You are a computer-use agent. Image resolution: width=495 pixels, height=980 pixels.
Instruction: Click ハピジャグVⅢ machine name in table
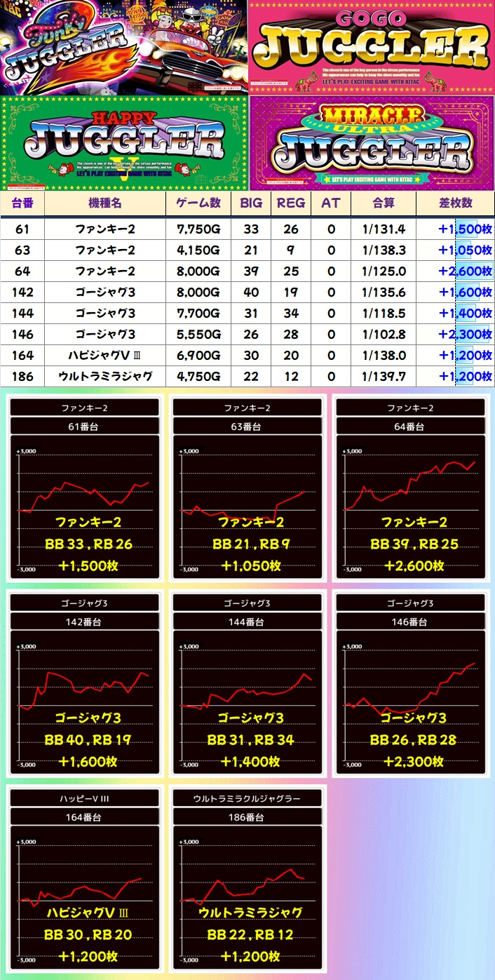point(105,355)
